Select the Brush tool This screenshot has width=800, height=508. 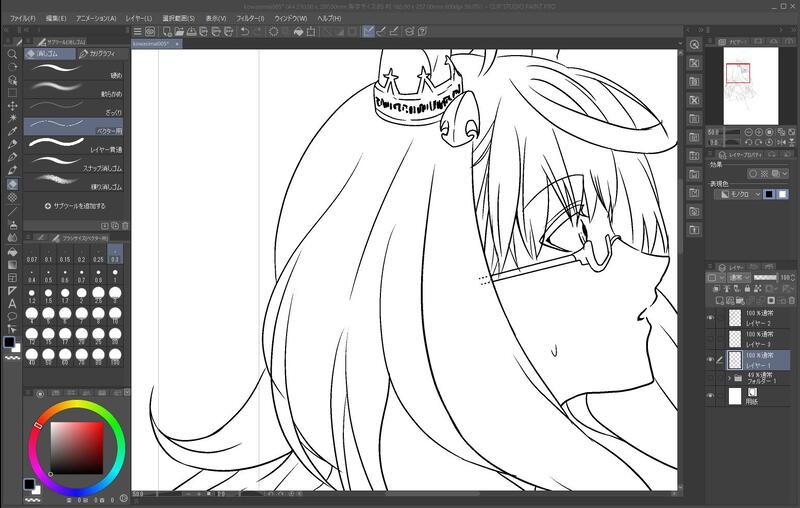coord(12,170)
